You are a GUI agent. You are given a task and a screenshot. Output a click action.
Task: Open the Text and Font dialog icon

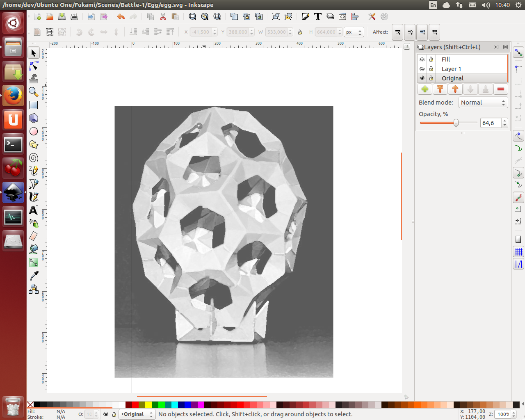[x=318, y=16]
